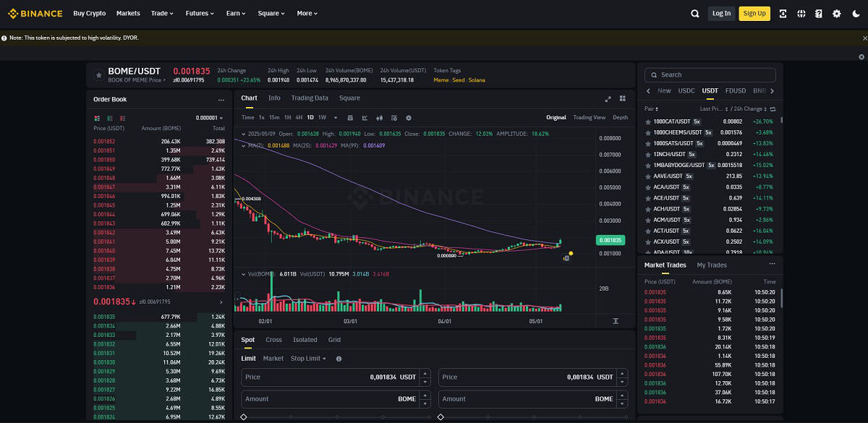
Task: Open the Buy Crypto menu
Action: [x=90, y=13]
